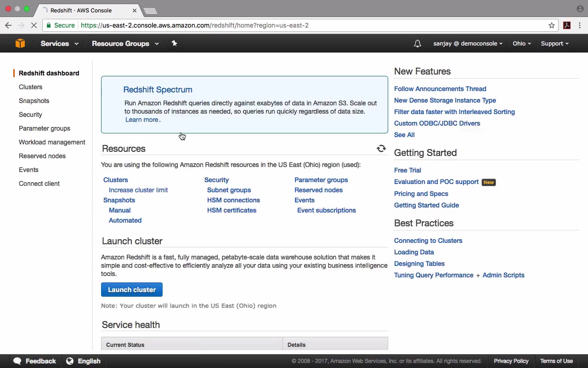
Task: Bookmark this page with the star
Action: 552,25
